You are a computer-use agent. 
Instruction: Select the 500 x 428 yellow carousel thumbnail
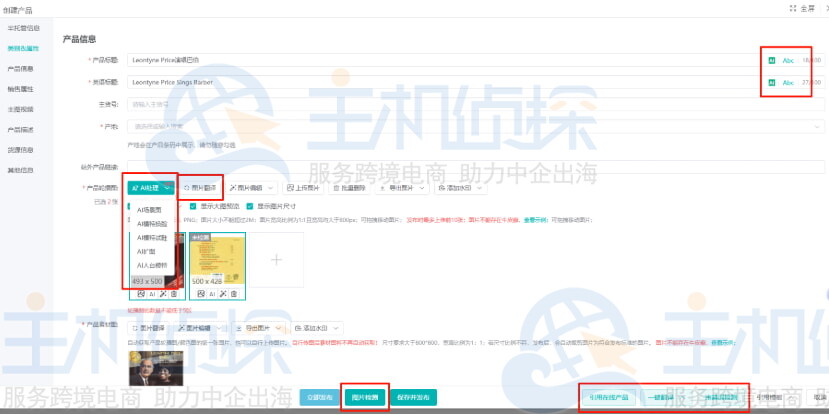pos(217,260)
